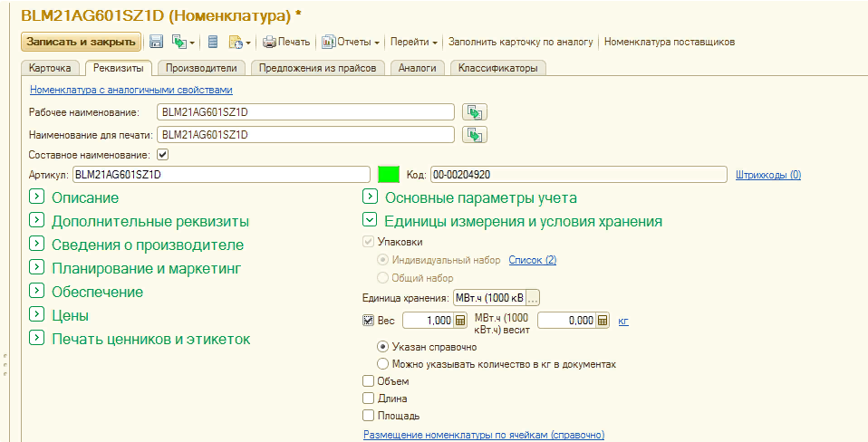This screenshot has width=868, height=442.
Task: Open calculator for the weight in кг field
Action: coord(602,321)
